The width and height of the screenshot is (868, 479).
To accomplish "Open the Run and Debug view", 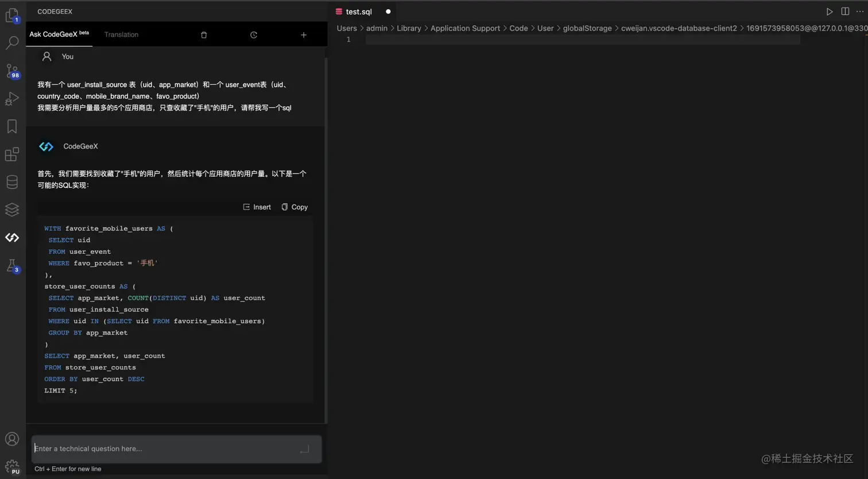I will tap(12, 98).
